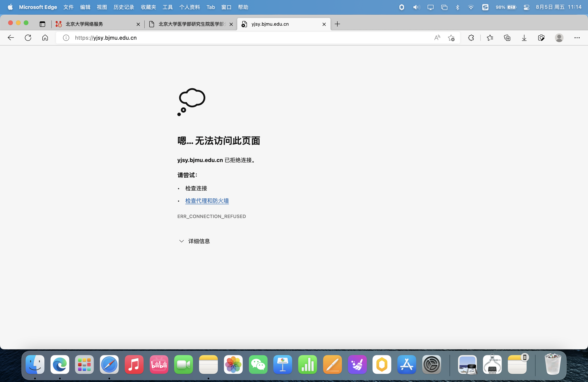Go to the browser home page
Viewport: 588px width, 382px height.
pos(45,38)
